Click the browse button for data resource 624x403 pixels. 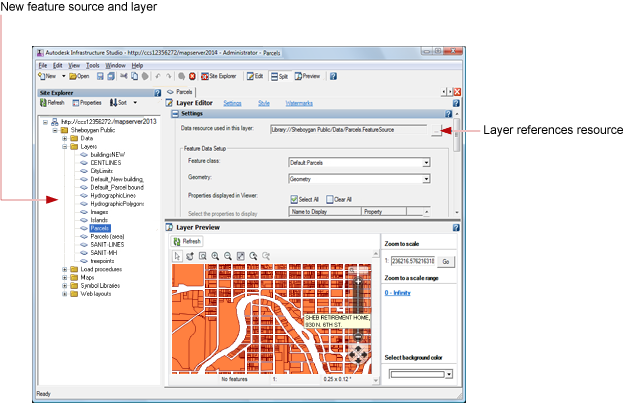pos(436,130)
